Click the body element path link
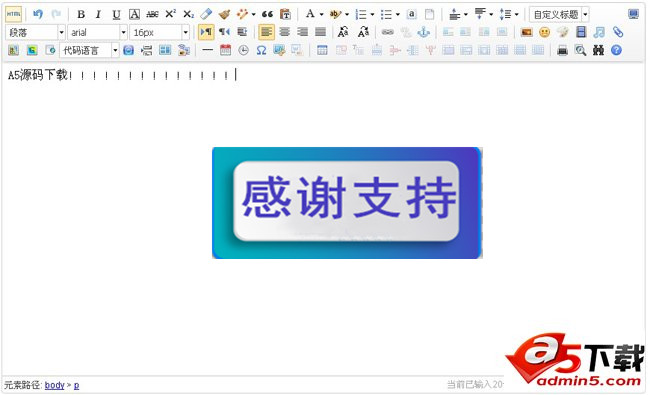Screen dimensions: 650x395 tap(54, 385)
